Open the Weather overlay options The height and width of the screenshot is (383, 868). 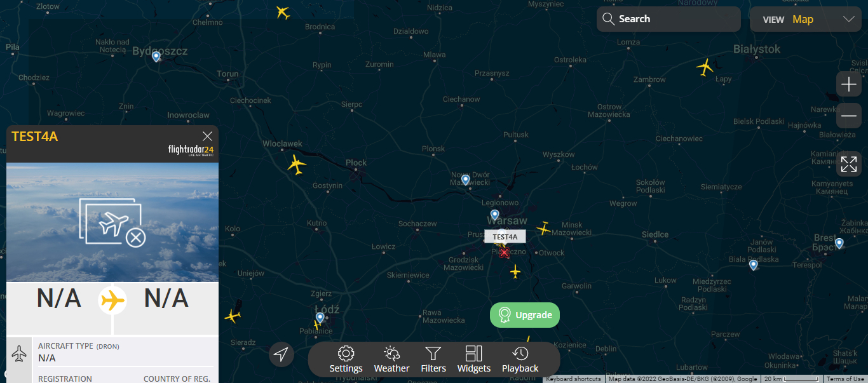pos(391,359)
